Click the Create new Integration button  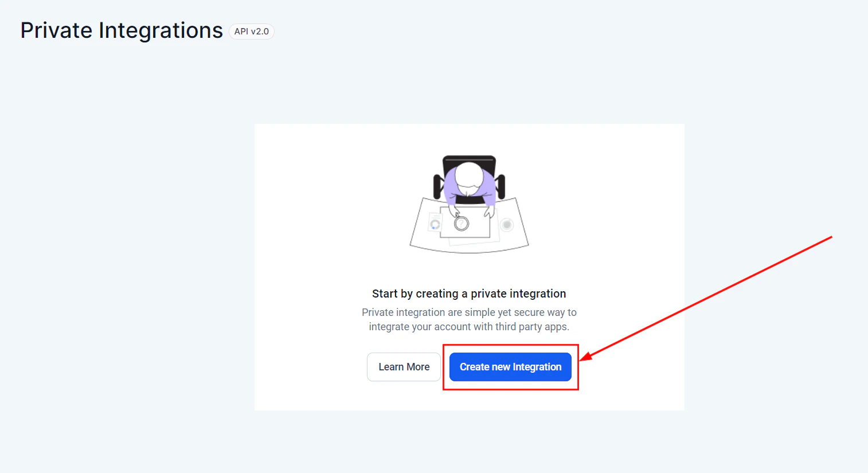click(x=510, y=367)
